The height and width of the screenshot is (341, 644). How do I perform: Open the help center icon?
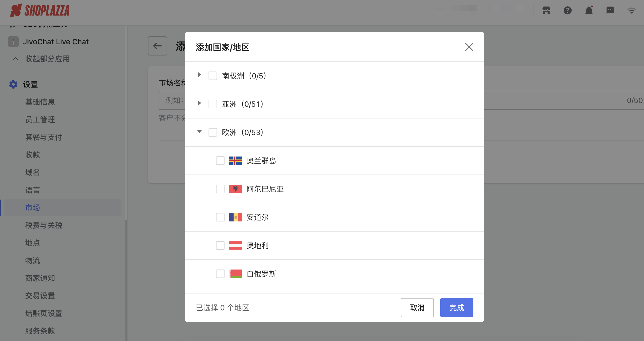pos(568,10)
